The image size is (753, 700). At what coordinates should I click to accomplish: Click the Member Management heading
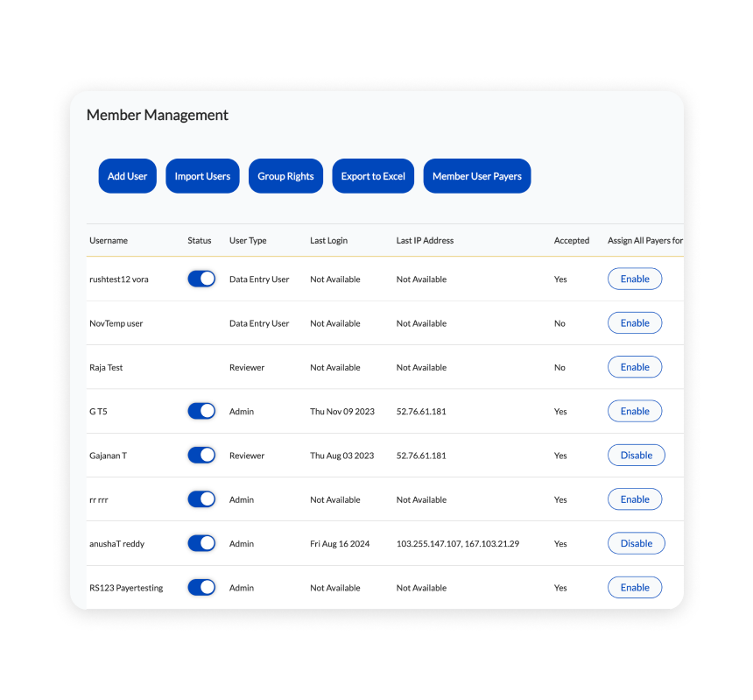pos(157,115)
